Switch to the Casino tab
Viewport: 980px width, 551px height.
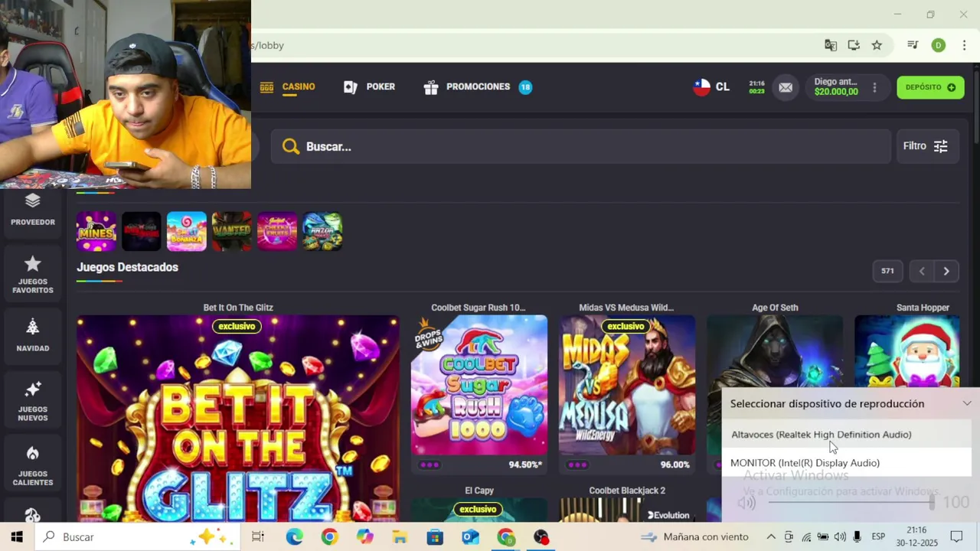(x=288, y=87)
